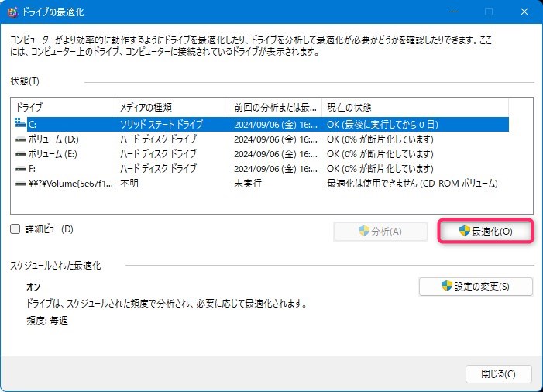The image size is (543, 392).
Task: Click the C: drive Windows icon
Action: pos(20,124)
